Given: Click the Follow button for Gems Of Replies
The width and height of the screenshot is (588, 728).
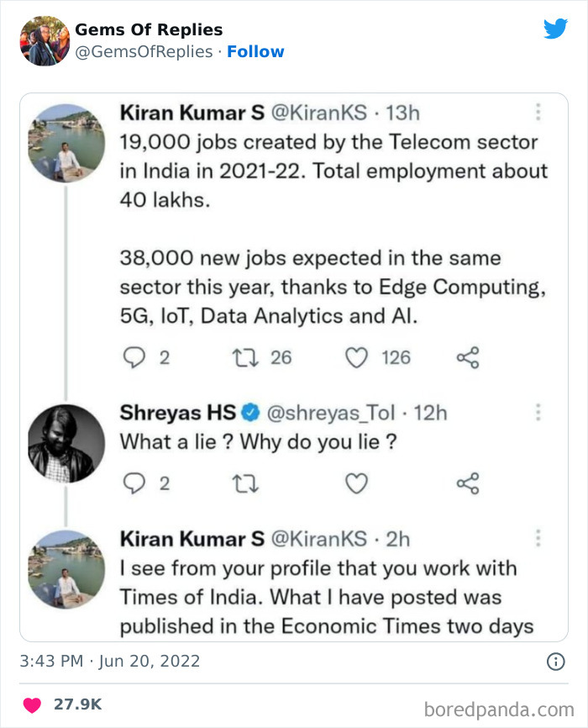Looking at the screenshot, I should click(x=256, y=51).
